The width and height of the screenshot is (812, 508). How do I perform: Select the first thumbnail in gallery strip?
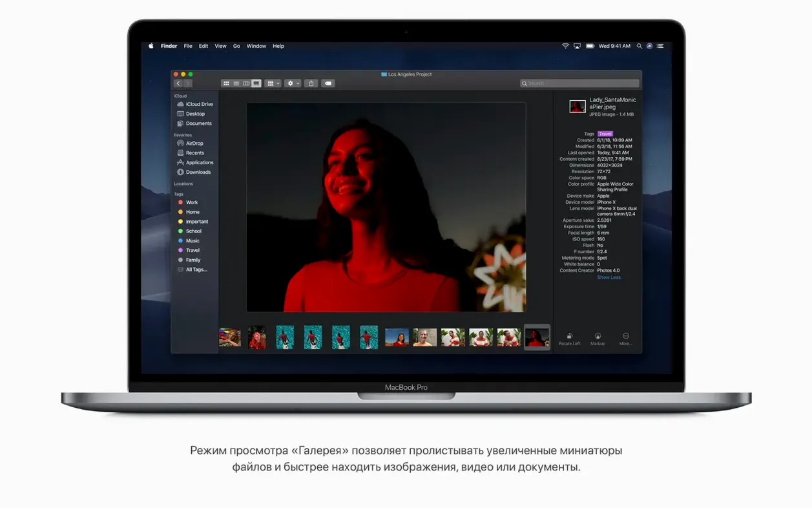pos(229,337)
